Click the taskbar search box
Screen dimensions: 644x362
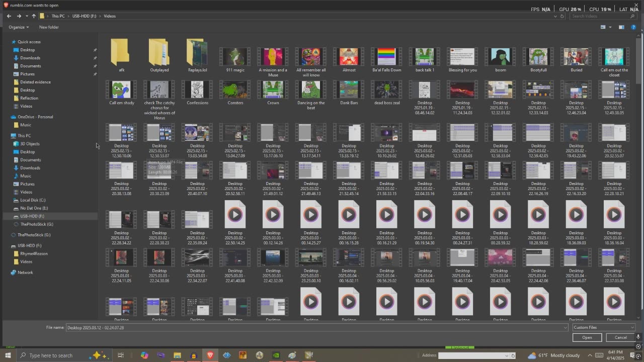pos(63,355)
